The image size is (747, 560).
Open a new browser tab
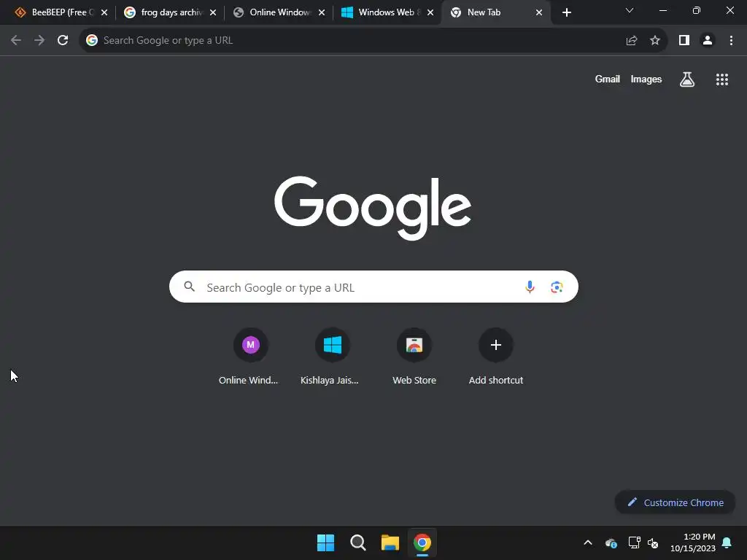click(x=566, y=13)
